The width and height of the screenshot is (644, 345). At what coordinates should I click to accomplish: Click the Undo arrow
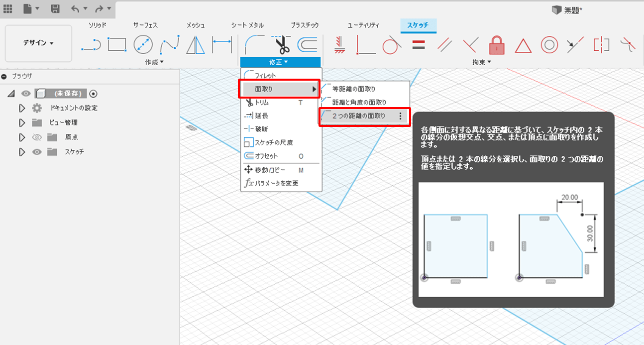click(x=75, y=8)
